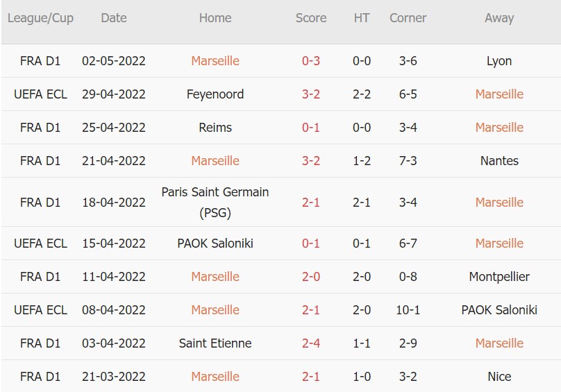This screenshot has width=561, height=392.
Task: Click the Saint Etienne team name
Action: click(215, 343)
